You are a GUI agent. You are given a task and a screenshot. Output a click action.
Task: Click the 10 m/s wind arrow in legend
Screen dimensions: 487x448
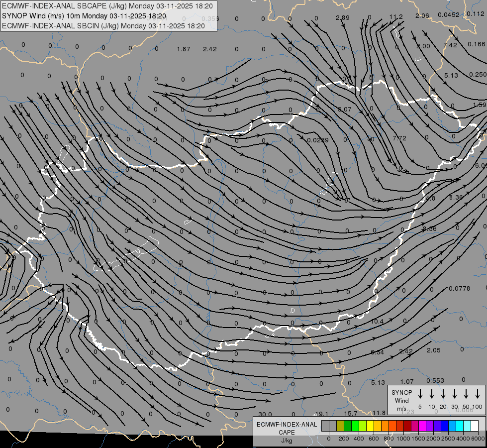coord(432,394)
